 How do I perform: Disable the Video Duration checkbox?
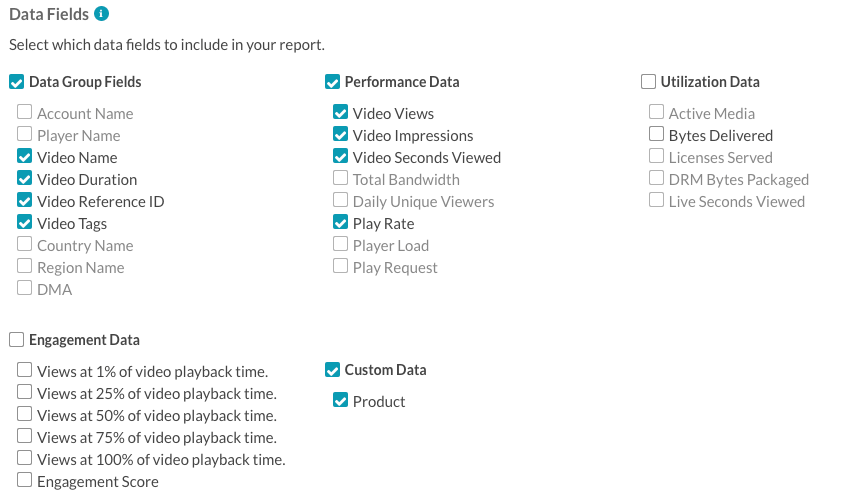24,178
